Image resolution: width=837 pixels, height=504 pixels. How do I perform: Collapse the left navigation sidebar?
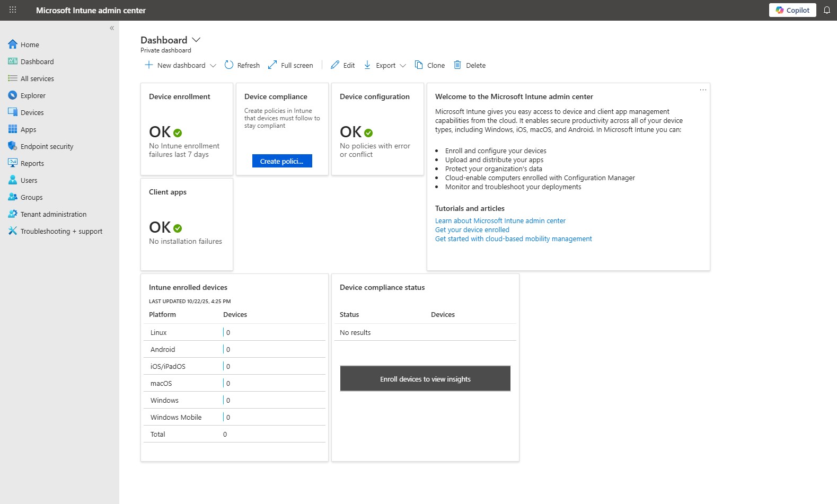(x=112, y=28)
